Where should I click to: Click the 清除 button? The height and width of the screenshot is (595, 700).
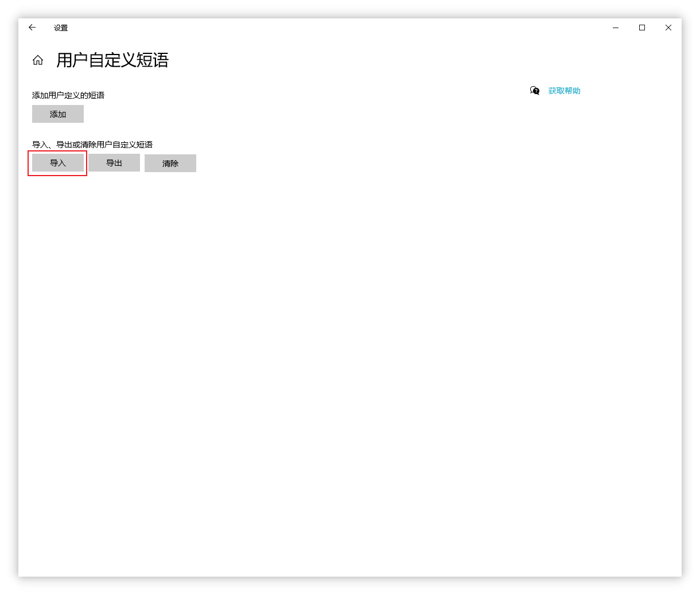coord(170,164)
